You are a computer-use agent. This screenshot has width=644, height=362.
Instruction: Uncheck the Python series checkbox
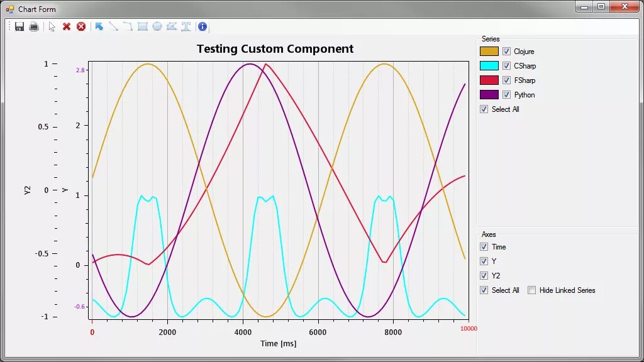(506, 95)
